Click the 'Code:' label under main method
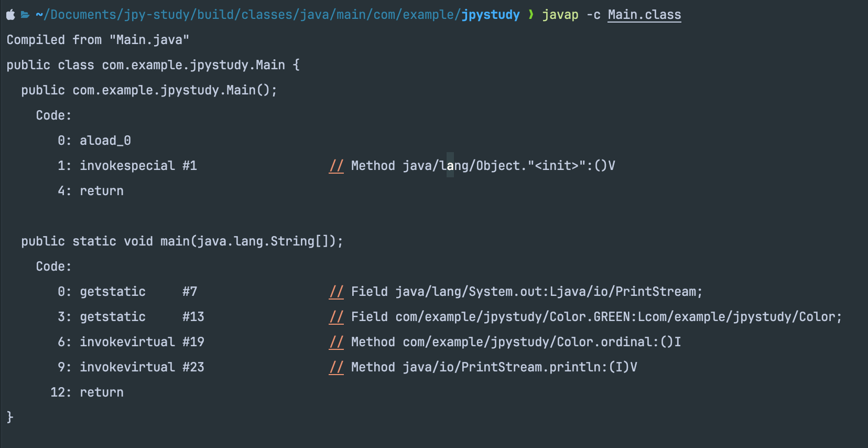 tap(53, 266)
